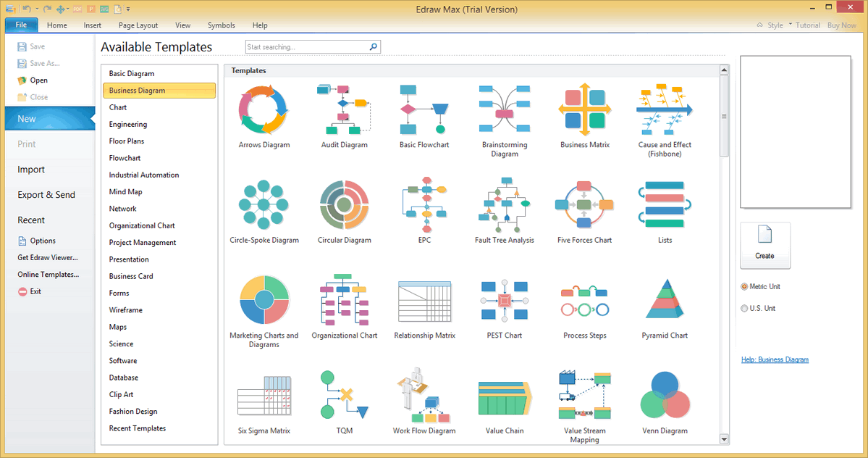Screen dimensions: 868x458
Task: Open the Help: Business Diagram link
Action: [775, 360]
